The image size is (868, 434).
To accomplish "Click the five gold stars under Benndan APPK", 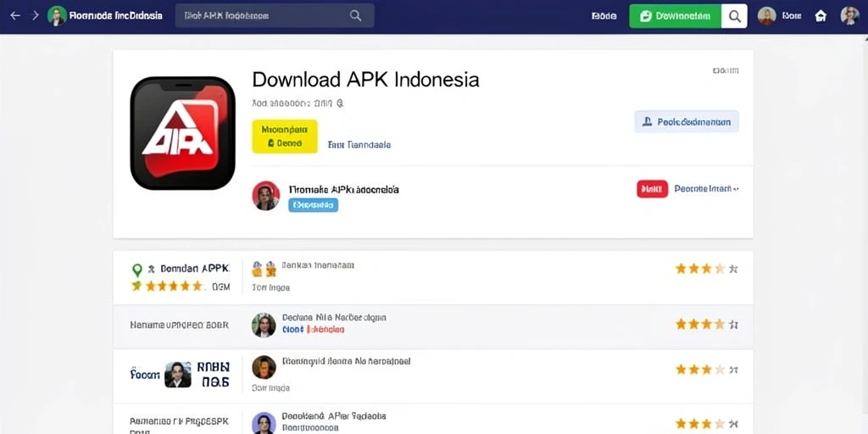I will click(175, 287).
